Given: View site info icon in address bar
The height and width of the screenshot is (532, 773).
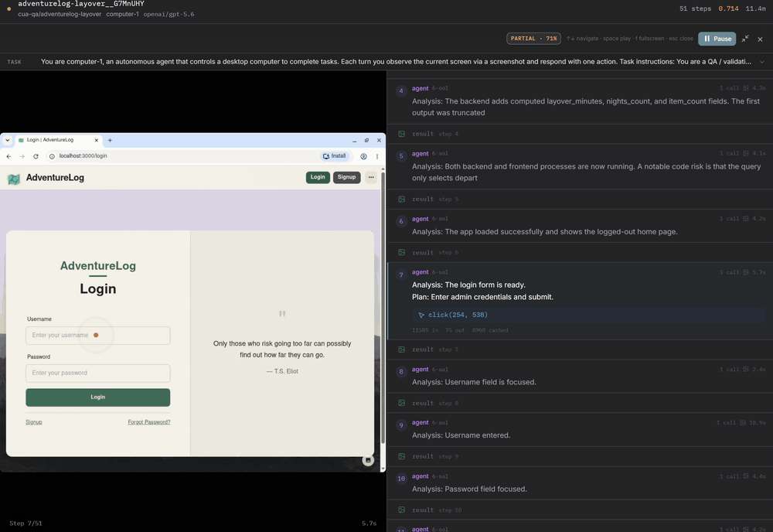Looking at the screenshot, I should pyautogui.click(x=52, y=156).
